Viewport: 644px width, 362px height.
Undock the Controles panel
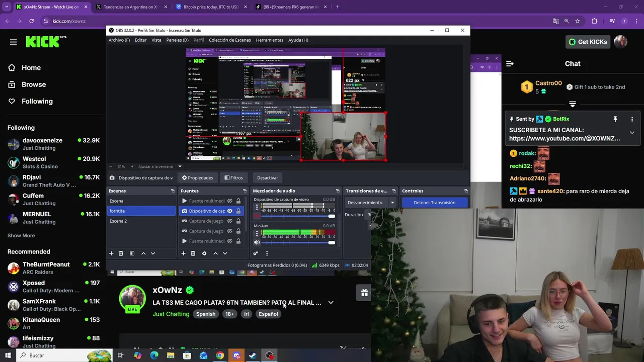tap(466, 191)
